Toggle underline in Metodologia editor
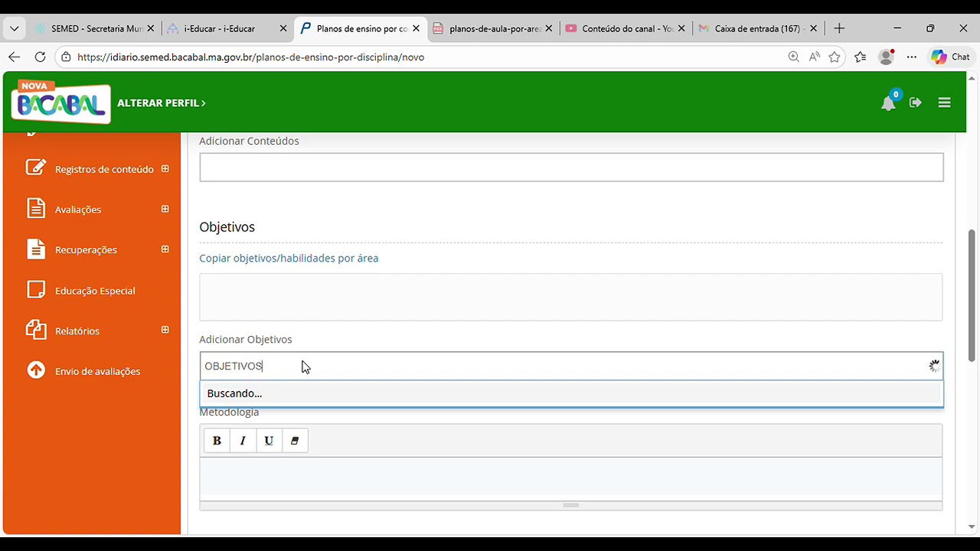Screen dimensions: 980x551 269,440
